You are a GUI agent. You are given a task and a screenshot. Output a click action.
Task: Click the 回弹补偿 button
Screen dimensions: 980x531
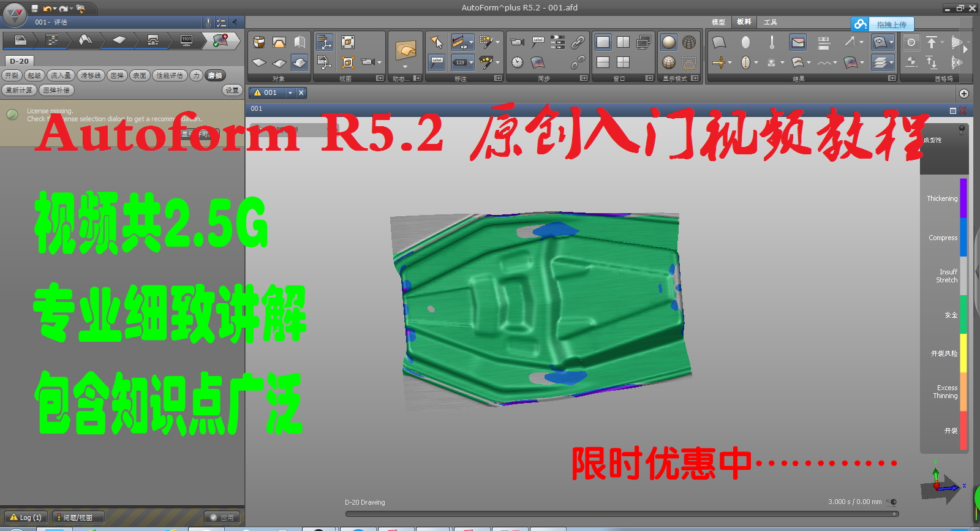(56, 90)
